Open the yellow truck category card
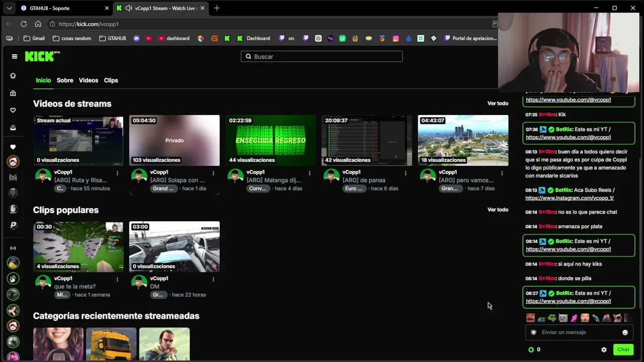 [x=111, y=344]
